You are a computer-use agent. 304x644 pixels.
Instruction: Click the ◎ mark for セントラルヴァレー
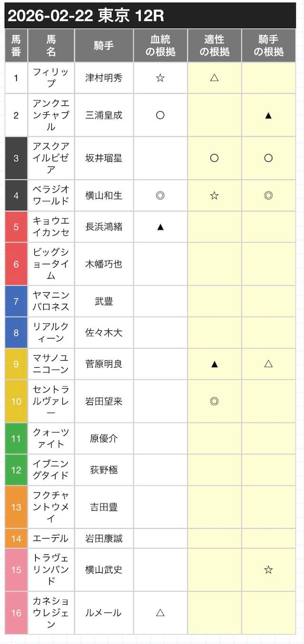point(214,401)
